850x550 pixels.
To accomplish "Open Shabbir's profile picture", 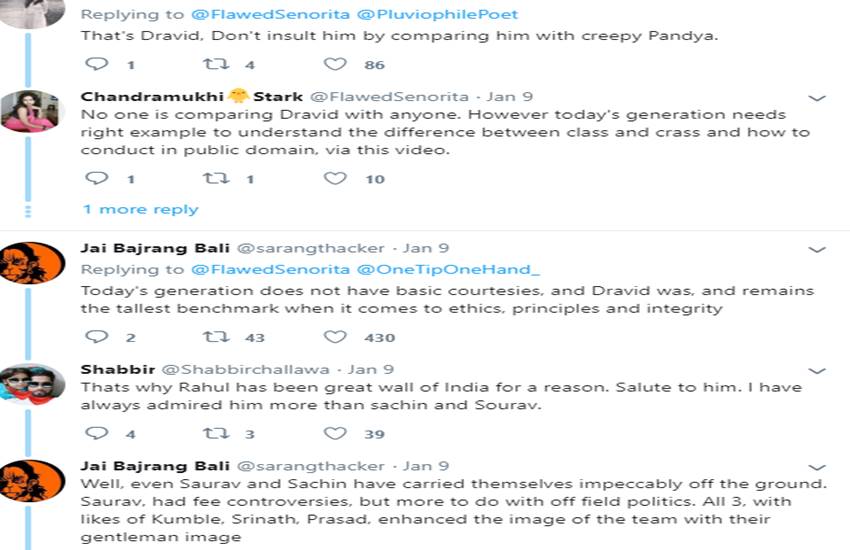I will pos(33,385).
